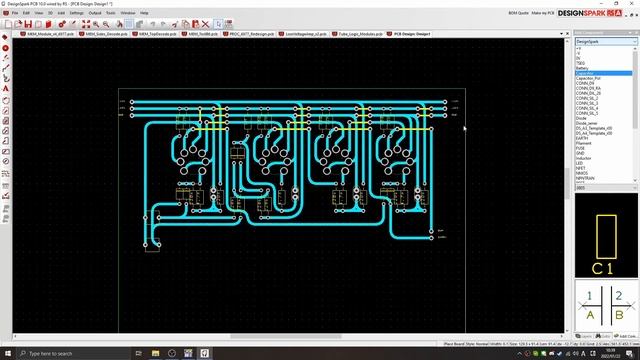This screenshot has width=640, height=360.
Task: Click the Task View taskbar icon
Action: tap(138, 353)
